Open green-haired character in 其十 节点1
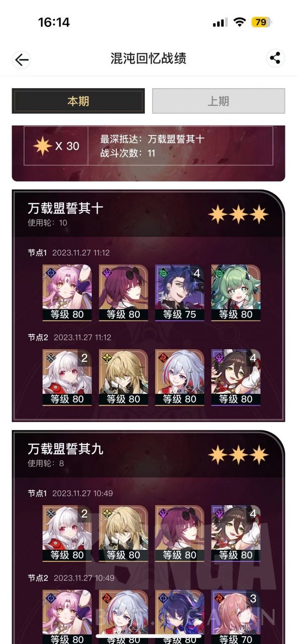The image size is (297, 644). pos(235,293)
